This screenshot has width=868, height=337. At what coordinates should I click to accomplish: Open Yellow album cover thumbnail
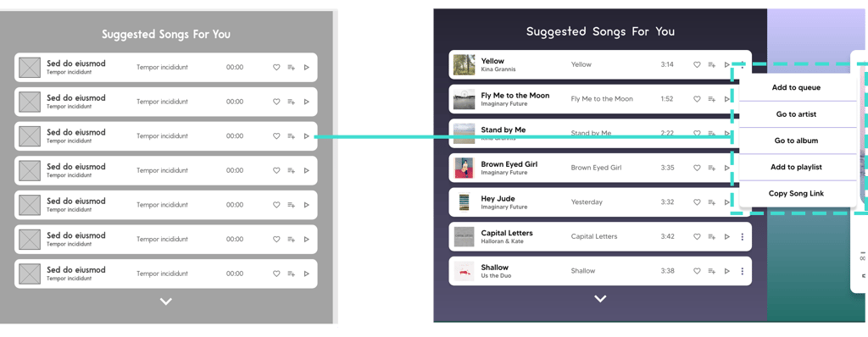(464, 64)
